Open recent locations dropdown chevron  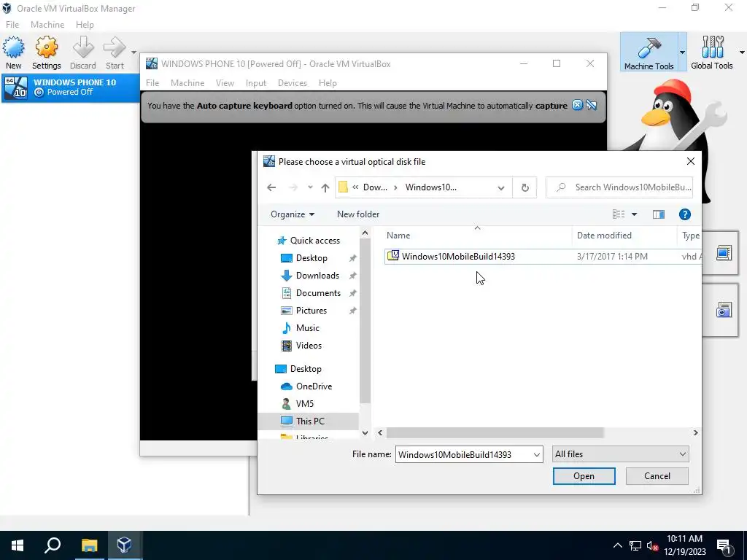[x=310, y=187]
